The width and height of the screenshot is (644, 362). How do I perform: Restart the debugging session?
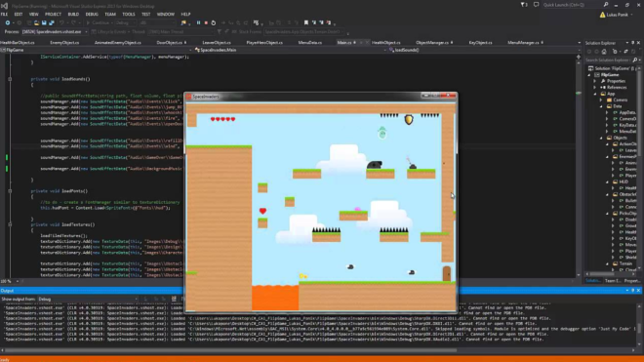click(213, 23)
